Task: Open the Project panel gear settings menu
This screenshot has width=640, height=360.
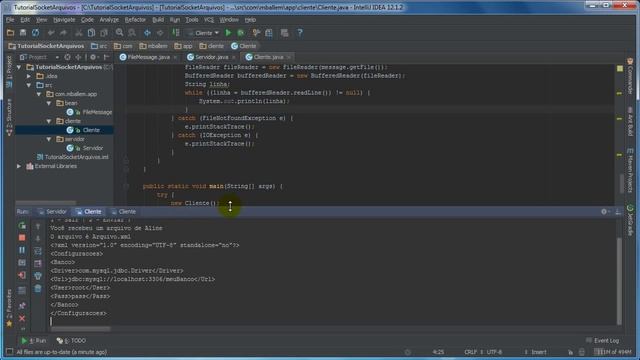Action: [93, 57]
